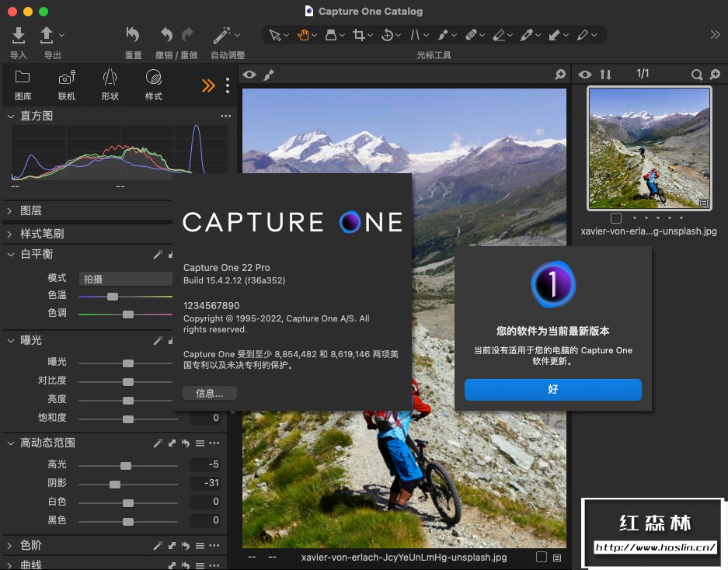Click the 阴影 (Shadow) slider handle
This screenshot has width=728, height=570.
click(x=115, y=485)
